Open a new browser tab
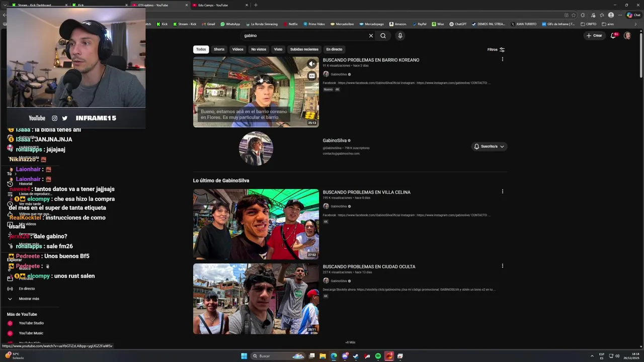 [x=256, y=5]
